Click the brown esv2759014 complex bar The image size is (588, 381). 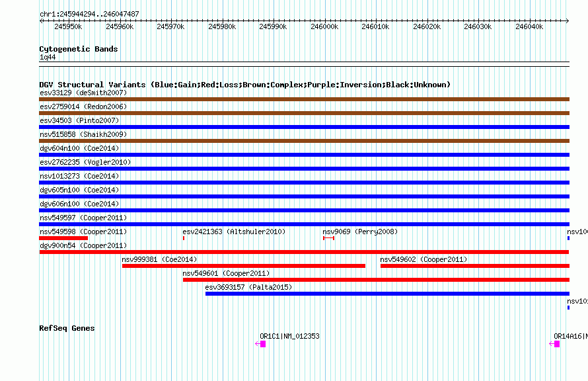pos(304,113)
